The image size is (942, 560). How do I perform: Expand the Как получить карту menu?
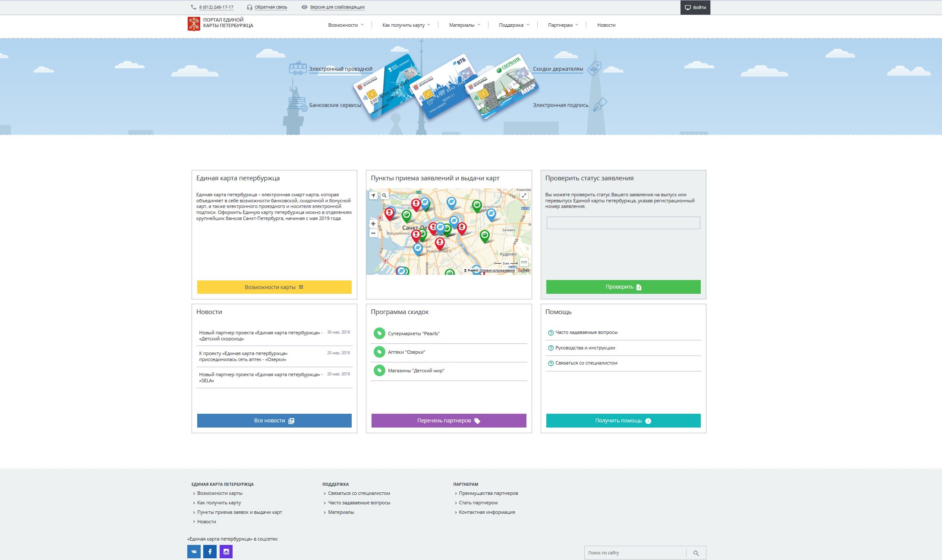[x=406, y=25]
